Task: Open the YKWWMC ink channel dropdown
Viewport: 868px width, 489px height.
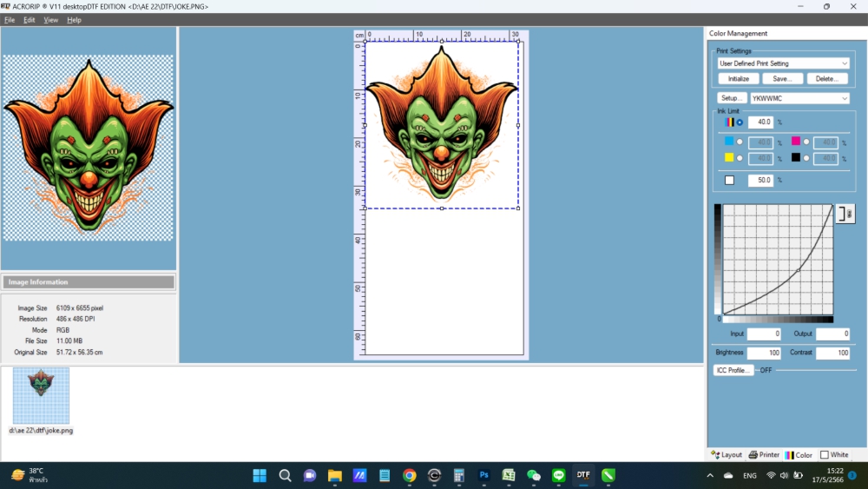Action: [799, 98]
